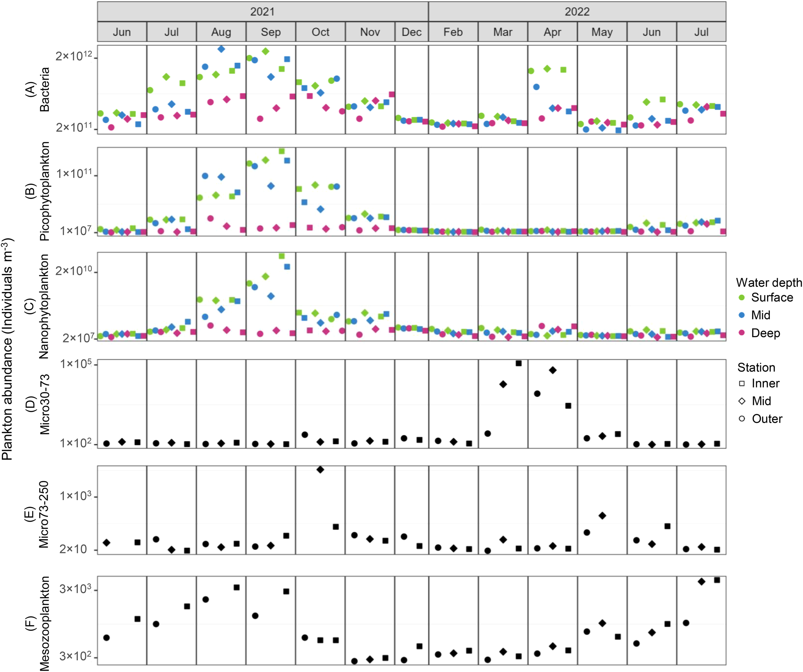Click the Sep month header

point(271,32)
